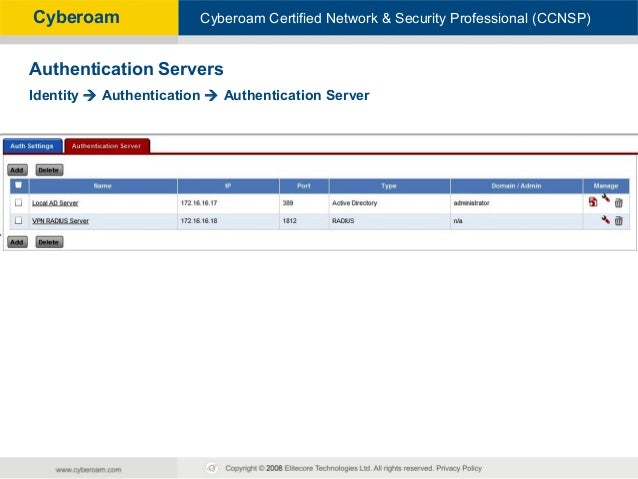Toggle the select-all checkbox in the table header
Screen dimensions: 638x479
[18, 185]
